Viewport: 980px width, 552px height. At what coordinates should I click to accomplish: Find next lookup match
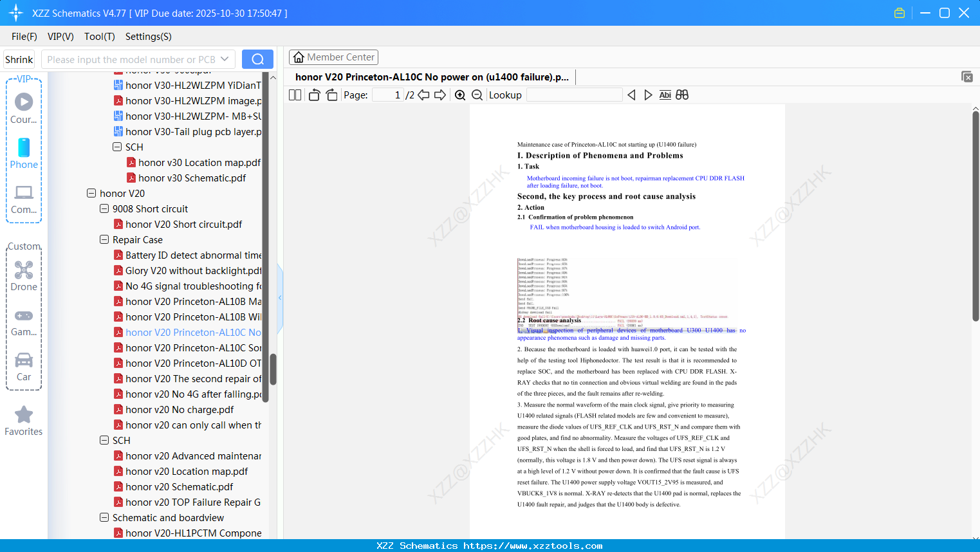click(648, 95)
